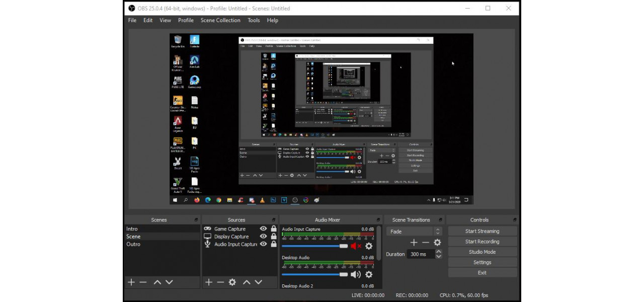
Task: Select the Display Capture source row
Action: [x=239, y=237]
